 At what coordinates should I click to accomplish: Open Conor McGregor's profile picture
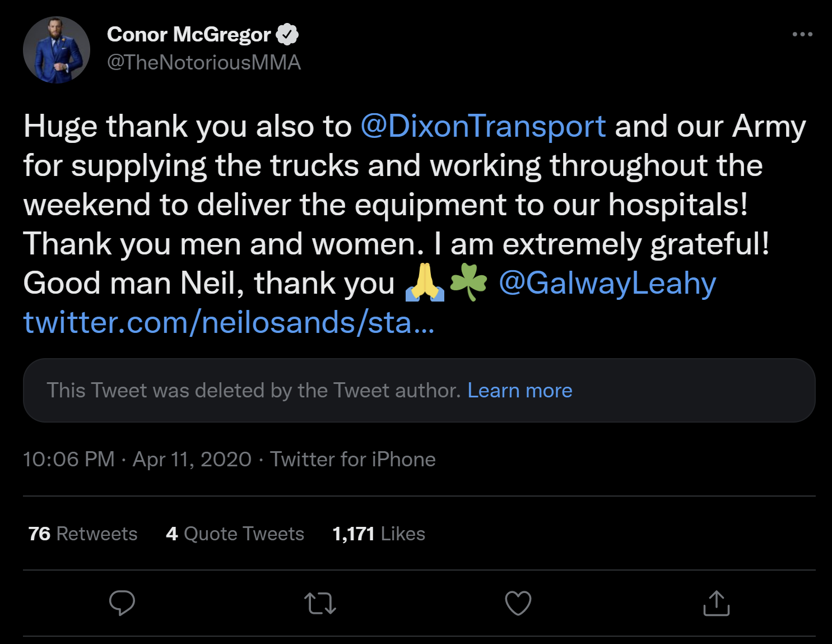[x=57, y=50]
